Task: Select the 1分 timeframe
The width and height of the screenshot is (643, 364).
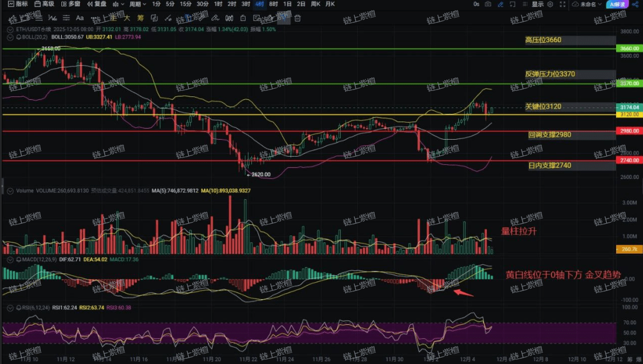Action: pos(156,4)
